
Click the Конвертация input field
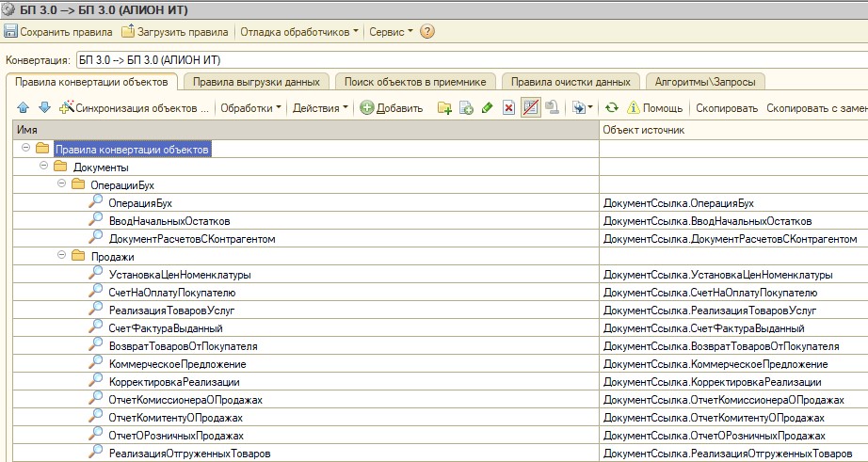(x=472, y=60)
